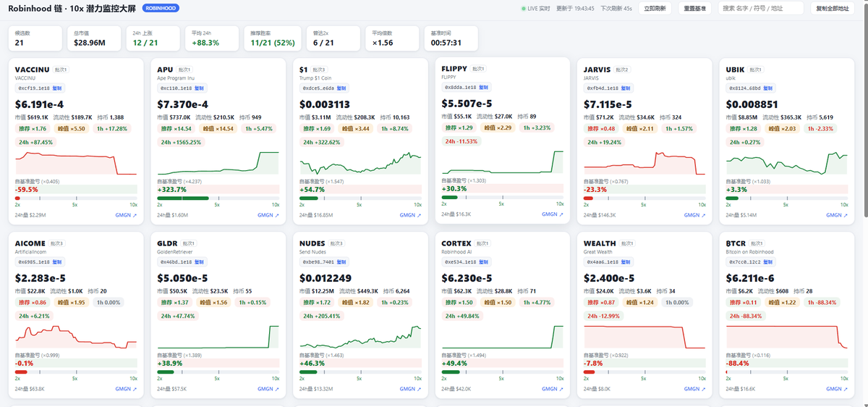Open GMGN link on the FLIPPY card
868x407 pixels.
click(x=553, y=214)
